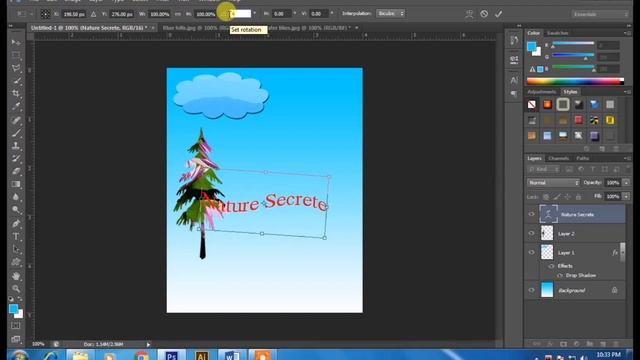Select the Brush tool
The width and height of the screenshot is (640, 360).
coord(16,133)
